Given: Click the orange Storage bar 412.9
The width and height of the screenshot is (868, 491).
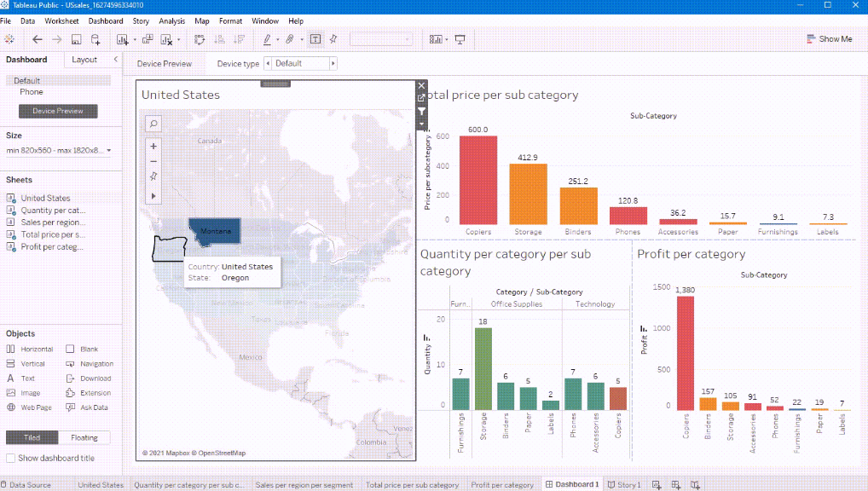Looking at the screenshot, I should pyautogui.click(x=528, y=194).
